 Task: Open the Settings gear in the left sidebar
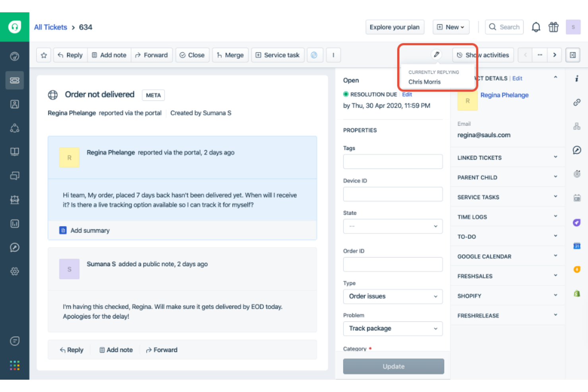(15, 271)
